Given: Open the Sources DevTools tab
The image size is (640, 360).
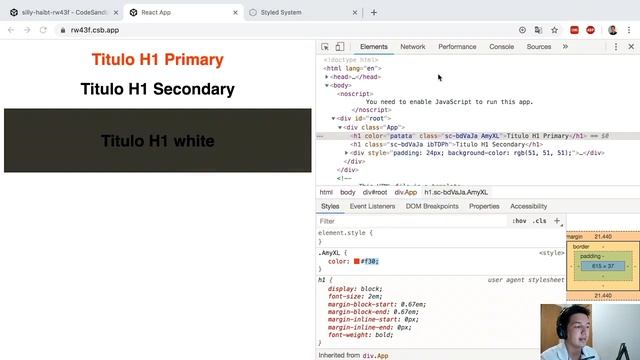Looking at the screenshot, I should [539, 47].
